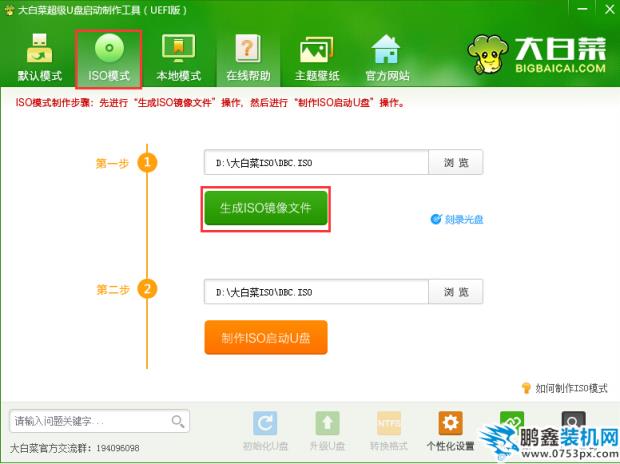The image size is (620, 464).
Task: Switch to 默认模式 (default mode)
Action: (x=40, y=58)
